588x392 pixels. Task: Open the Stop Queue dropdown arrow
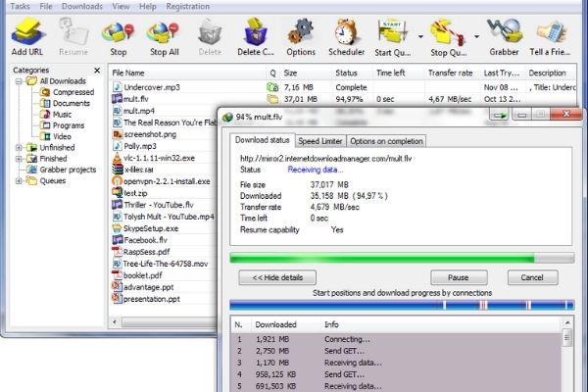476,37
